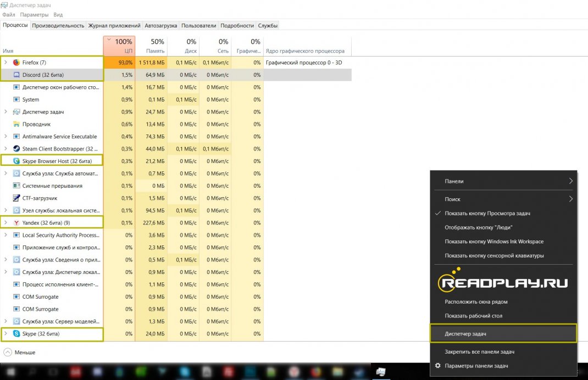Viewport: 588px width, 380px height.
Task: Click the Firefox process icon
Action: [x=16, y=63]
